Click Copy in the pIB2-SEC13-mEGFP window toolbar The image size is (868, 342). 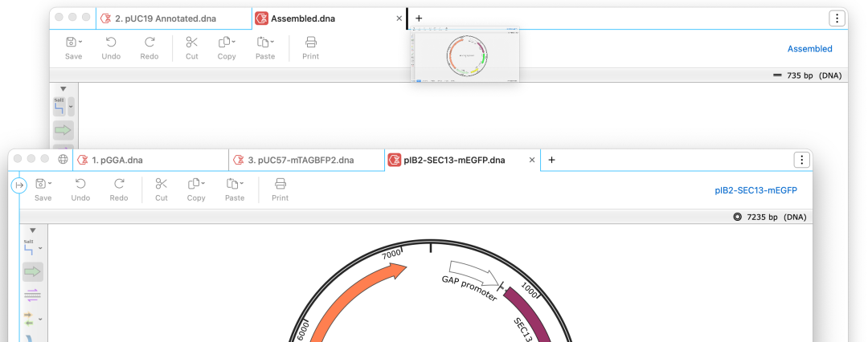pyautogui.click(x=196, y=189)
